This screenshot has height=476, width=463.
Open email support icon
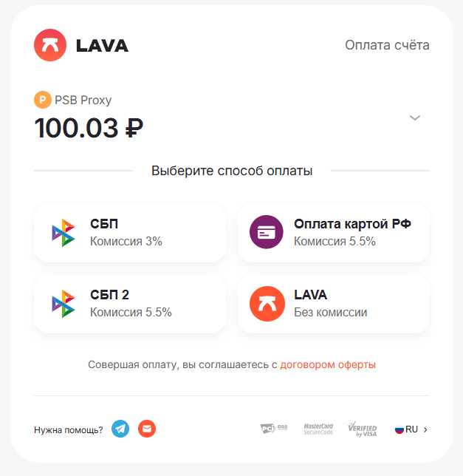coord(147,429)
